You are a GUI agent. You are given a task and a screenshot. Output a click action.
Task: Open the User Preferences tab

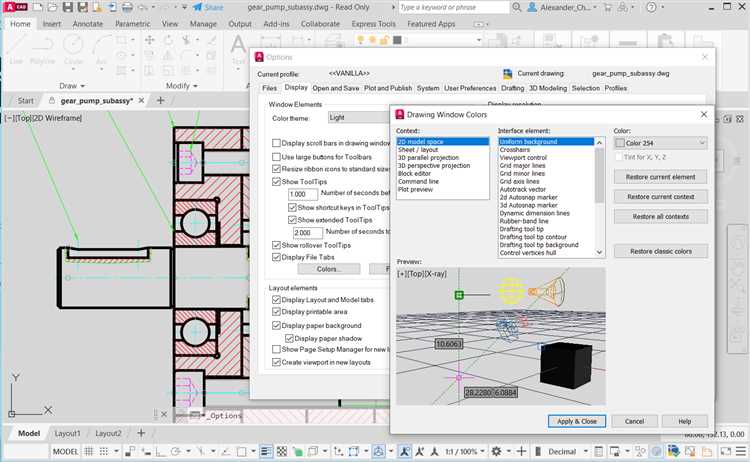[470, 88]
